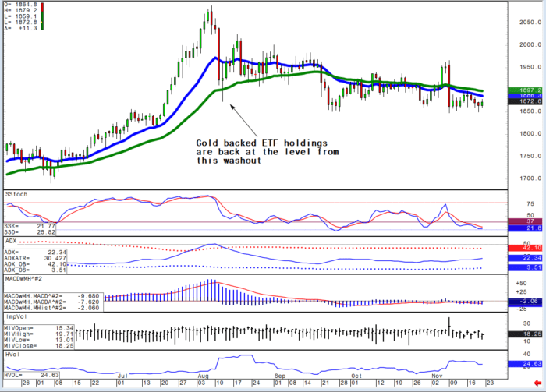Open the ADX indicator panel label
546x392 pixels.
click(11, 242)
